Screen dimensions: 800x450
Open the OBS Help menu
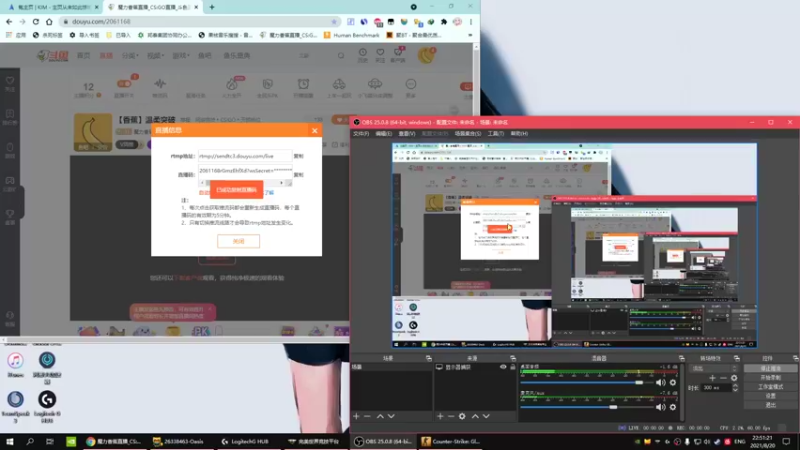[519, 134]
